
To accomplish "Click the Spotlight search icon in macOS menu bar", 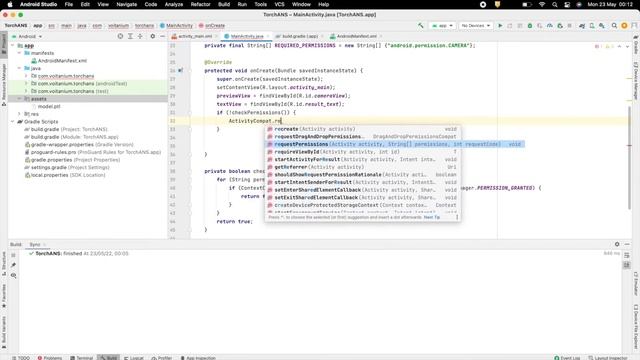I will point(554,4).
